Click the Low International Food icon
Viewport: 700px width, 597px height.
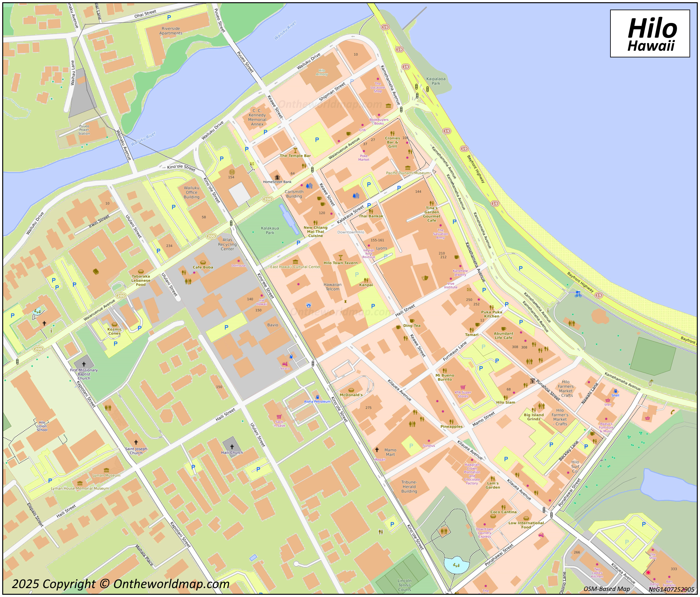[x=526, y=518]
